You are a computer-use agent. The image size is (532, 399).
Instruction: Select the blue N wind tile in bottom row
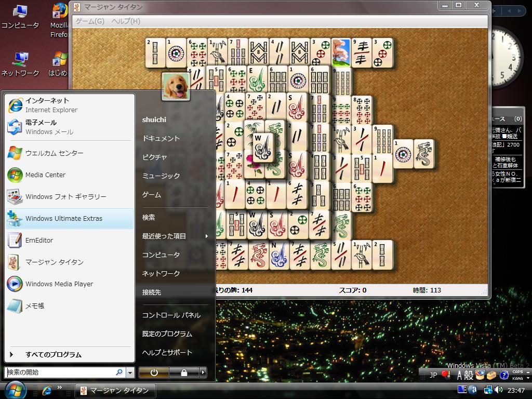(x=279, y=256)
